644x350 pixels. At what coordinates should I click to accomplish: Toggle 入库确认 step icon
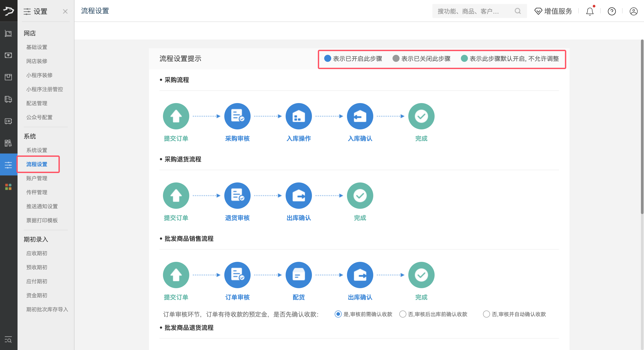click(360, 116)
